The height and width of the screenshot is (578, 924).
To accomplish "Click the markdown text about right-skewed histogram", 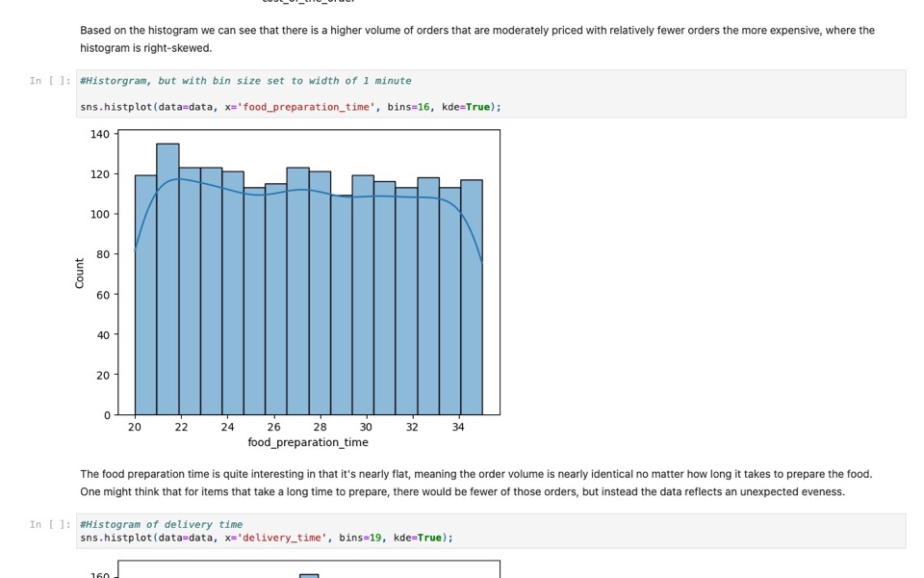I will coord(477,39).
